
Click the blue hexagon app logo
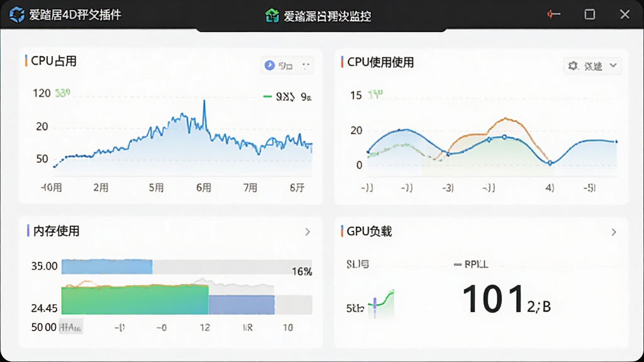(17, 15)
